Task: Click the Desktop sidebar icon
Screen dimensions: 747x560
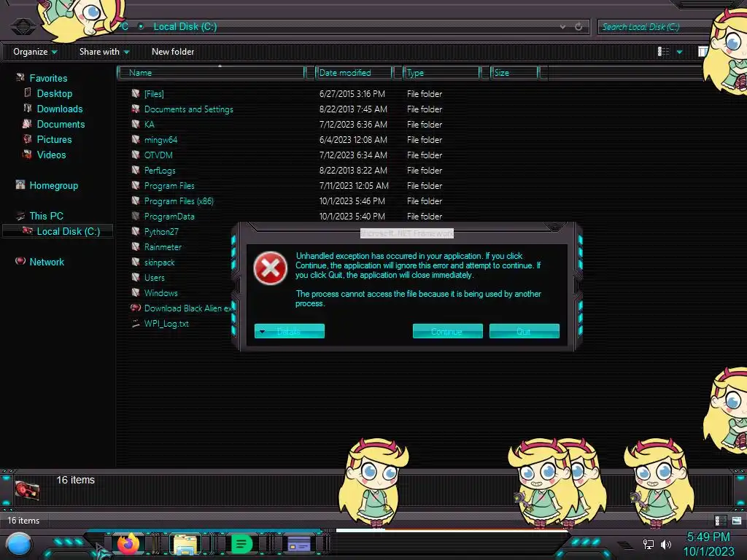Action: coord(27,93)
